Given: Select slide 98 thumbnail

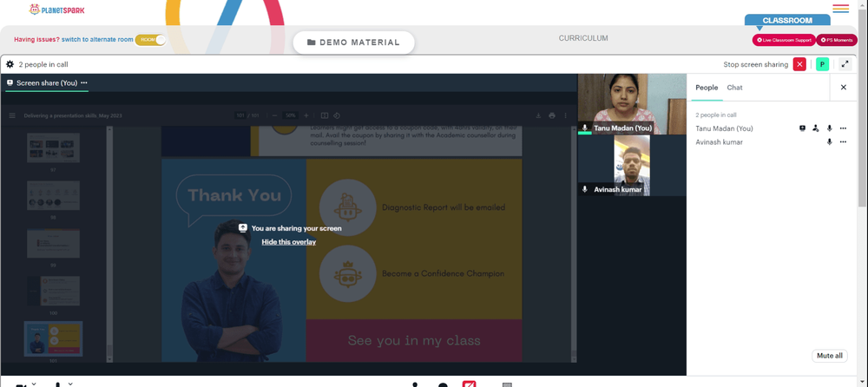Looking at the screenshot, I should coord(53,195).
